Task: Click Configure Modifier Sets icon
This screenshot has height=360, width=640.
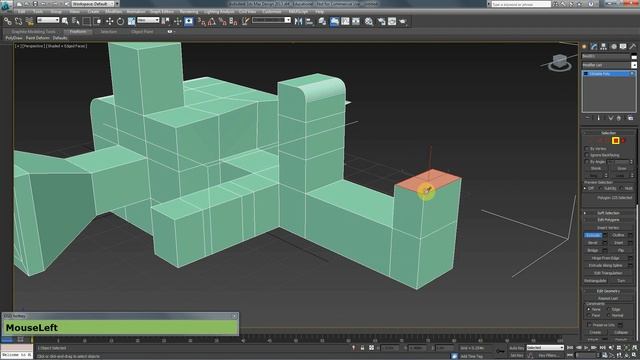Action: click(x=630, y=118)
